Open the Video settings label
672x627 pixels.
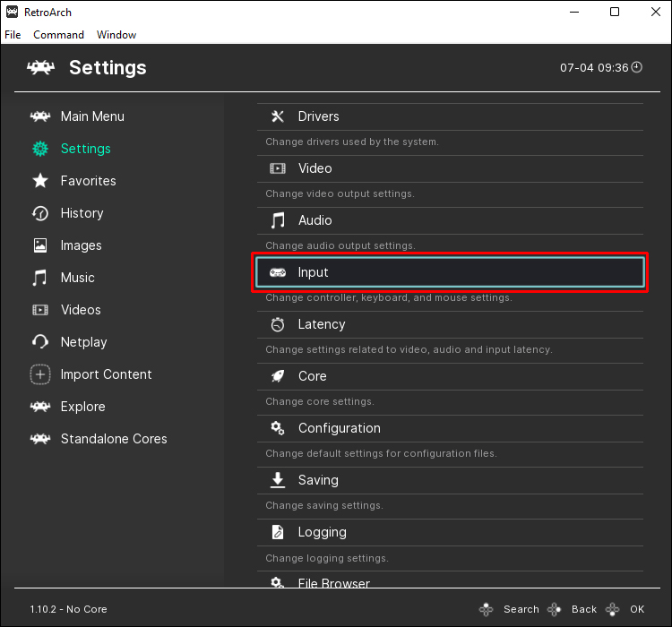(x=315, y=168)
